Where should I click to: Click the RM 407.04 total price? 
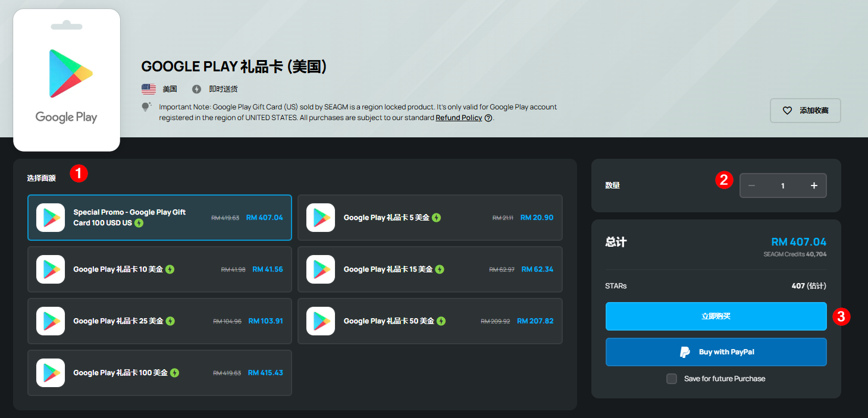pos(798,242)
